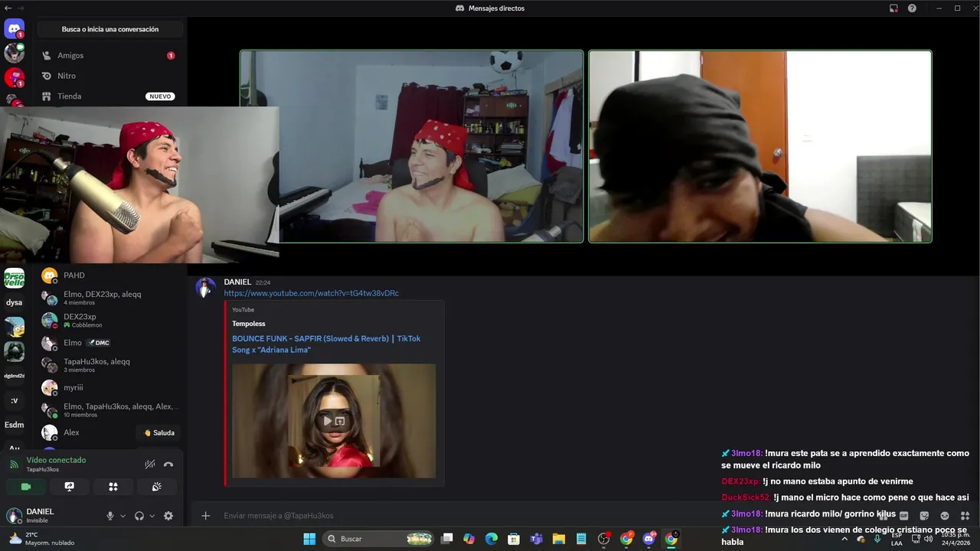Image resolution: width=980 pixels, height=551 pixels.
Task: Open the Nitro tab
Action: coord(109,76)
